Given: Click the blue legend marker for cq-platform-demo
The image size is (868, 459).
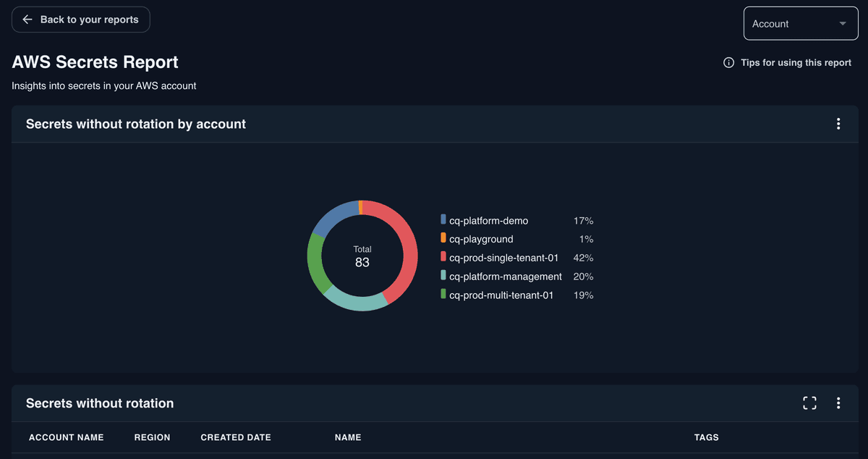Looking at the screenshot, I should point(443,220).
